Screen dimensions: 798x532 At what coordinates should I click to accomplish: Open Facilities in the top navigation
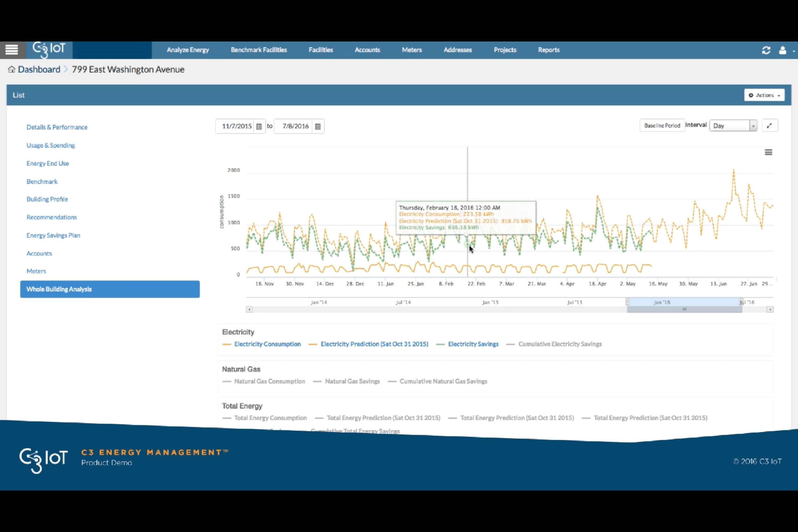point(321,50)
